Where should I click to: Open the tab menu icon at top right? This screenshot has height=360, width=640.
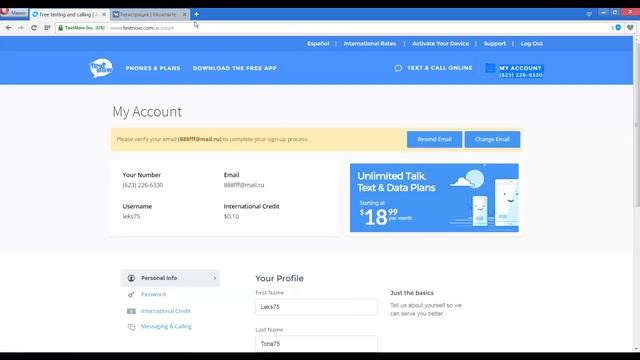pos(589,14)
